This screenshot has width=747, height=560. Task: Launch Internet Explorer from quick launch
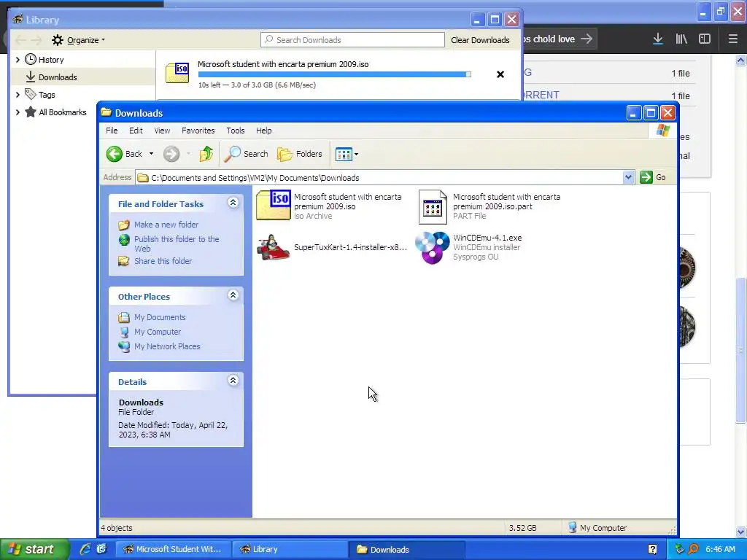click(x=85, y=549)
